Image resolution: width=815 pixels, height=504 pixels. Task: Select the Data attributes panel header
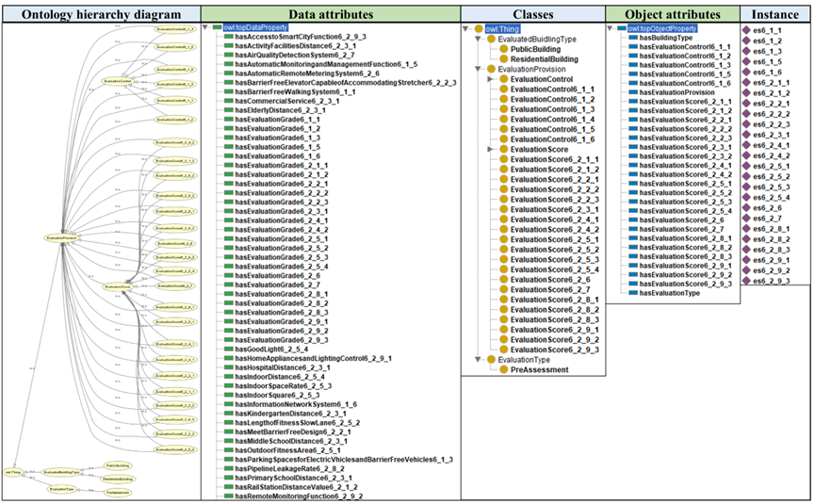point(329,15)
